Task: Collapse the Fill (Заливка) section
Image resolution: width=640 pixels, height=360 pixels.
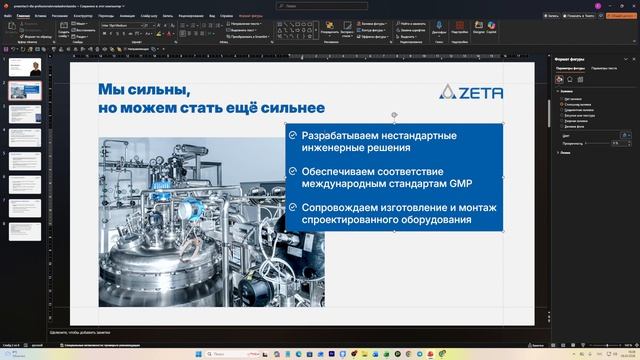Action: tap(566, 91)
